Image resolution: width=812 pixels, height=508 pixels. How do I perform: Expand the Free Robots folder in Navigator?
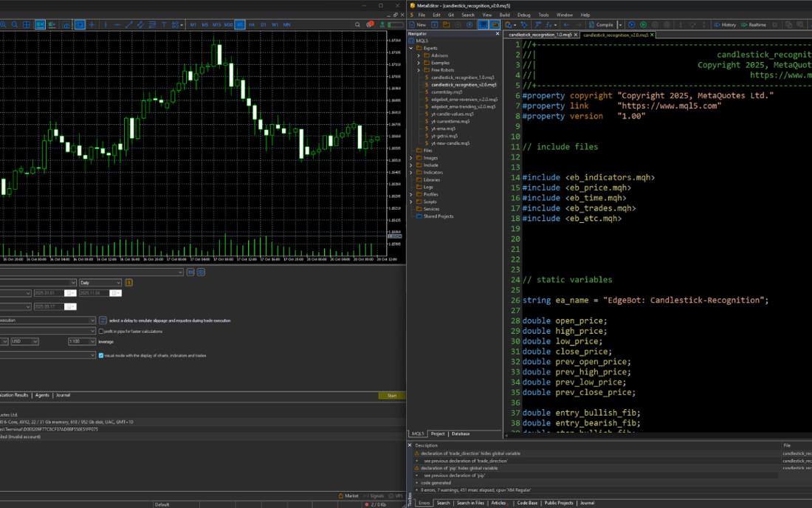[x=419, y=70]
